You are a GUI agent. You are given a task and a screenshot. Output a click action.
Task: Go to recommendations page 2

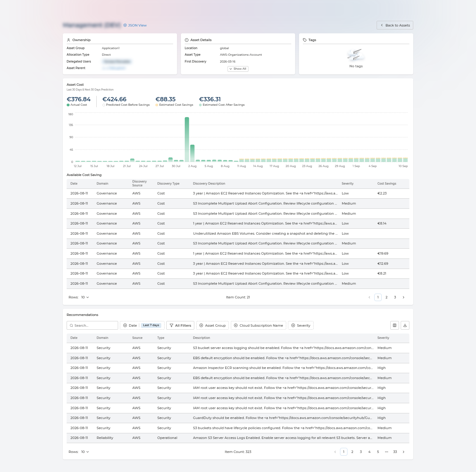(x=352, y=452)
